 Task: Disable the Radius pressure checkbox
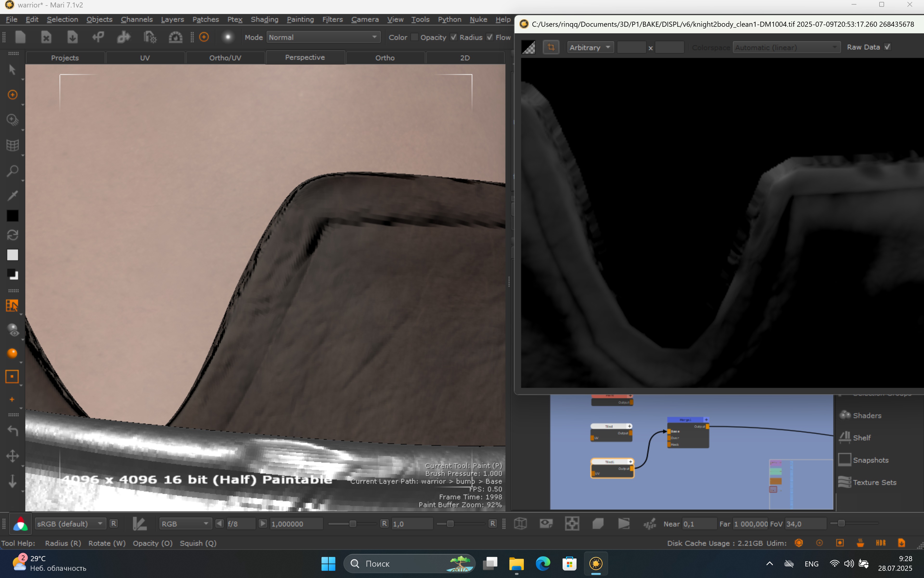490,37
